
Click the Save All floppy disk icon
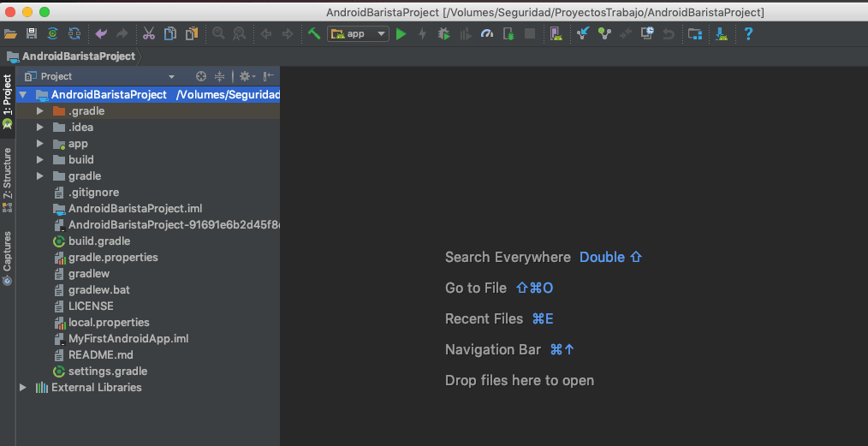coord(32,33)
